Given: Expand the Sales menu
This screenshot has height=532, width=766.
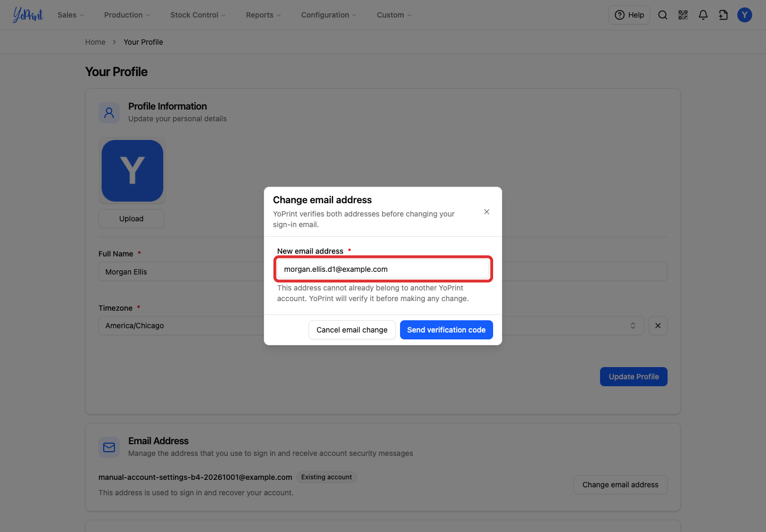Looking at the screenshot, I should click(71, 15).
